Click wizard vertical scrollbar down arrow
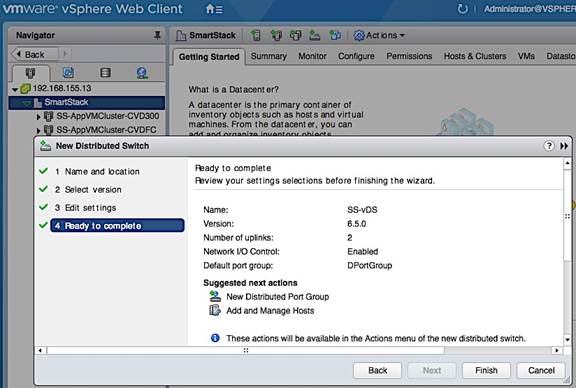 click(568, 340)
